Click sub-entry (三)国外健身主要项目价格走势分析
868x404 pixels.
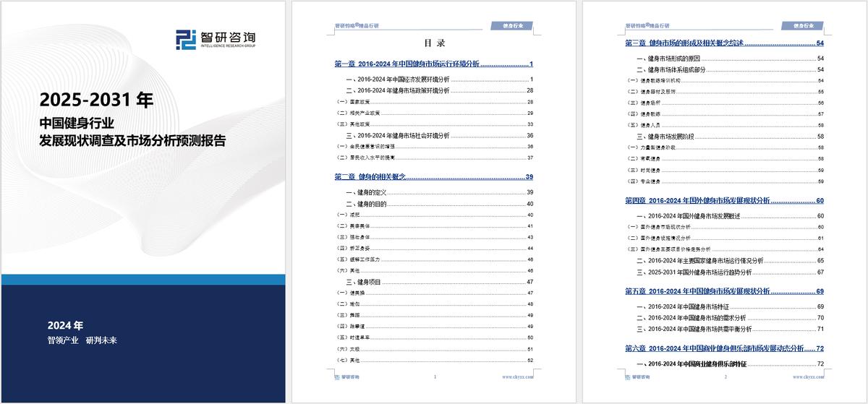pyautogui.click(x=725, y=249)
